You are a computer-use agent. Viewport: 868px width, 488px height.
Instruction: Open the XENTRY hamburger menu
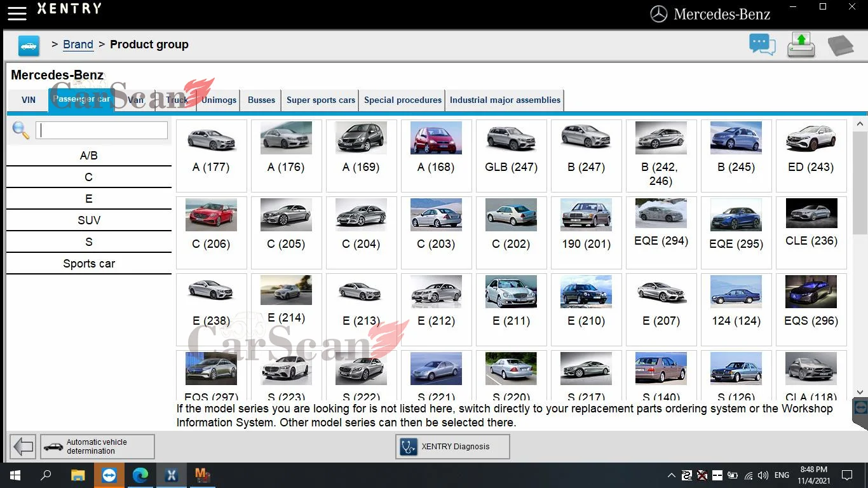[x=17, y=13]
